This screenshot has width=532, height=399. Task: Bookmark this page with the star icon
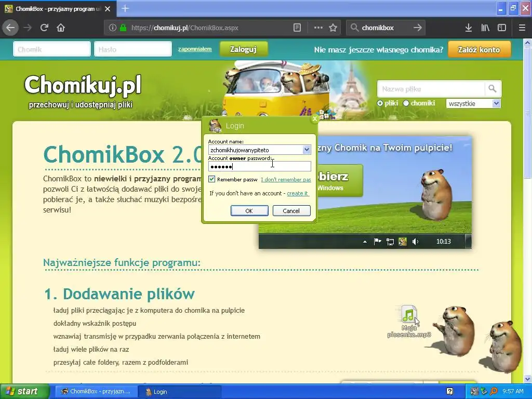(333, 28)
